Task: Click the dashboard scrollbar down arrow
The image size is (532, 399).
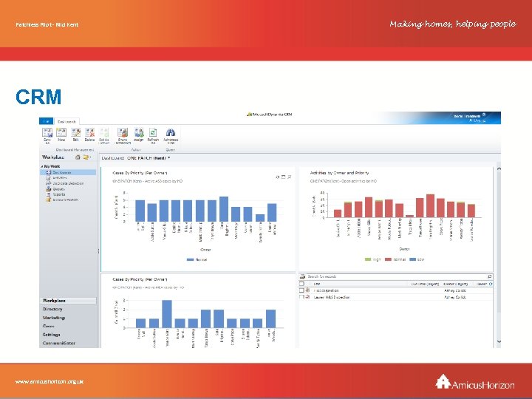Action: [499, 341]
